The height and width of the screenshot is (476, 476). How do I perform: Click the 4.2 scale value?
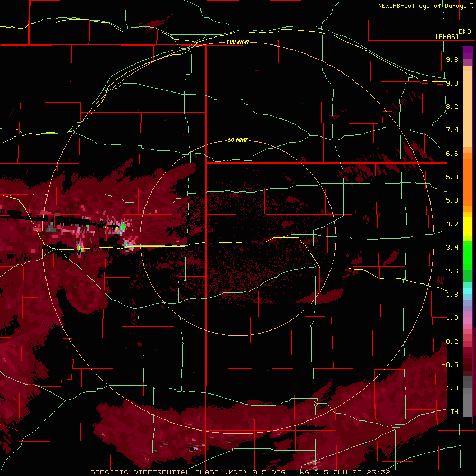(452, 224)
